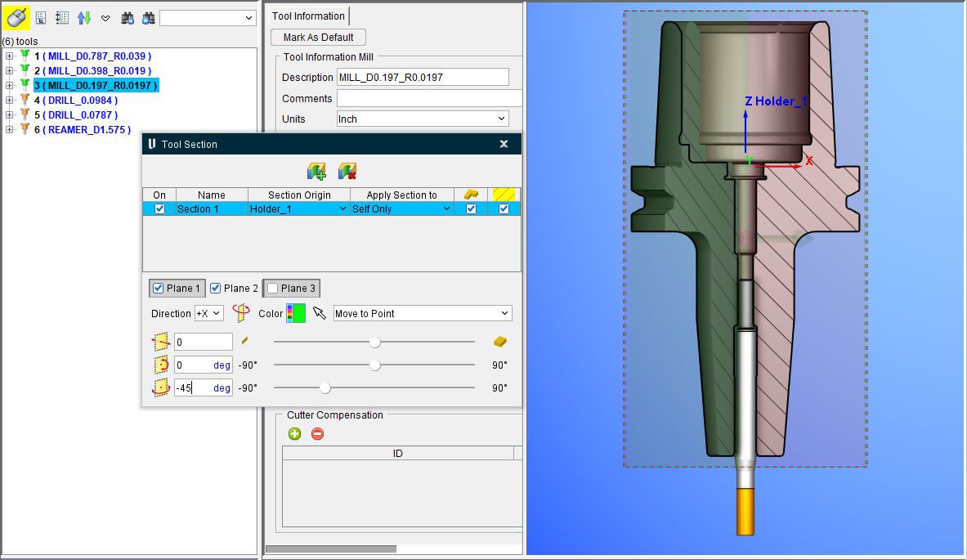Viewport: 967px width, 560px height.
Task: Click the Add Section icon with green plus
Action: pyautogui.click(x=316, y=172)
